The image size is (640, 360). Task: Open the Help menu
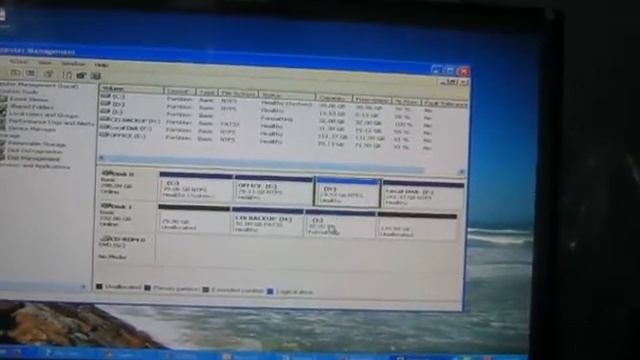coord(101,65)
